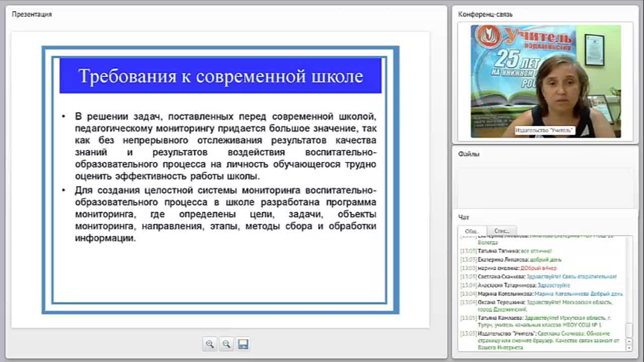Click the 'Чат' panel title
Image resolution: width=644 pixels, height=362 pixels.
(x=463, y=217)
